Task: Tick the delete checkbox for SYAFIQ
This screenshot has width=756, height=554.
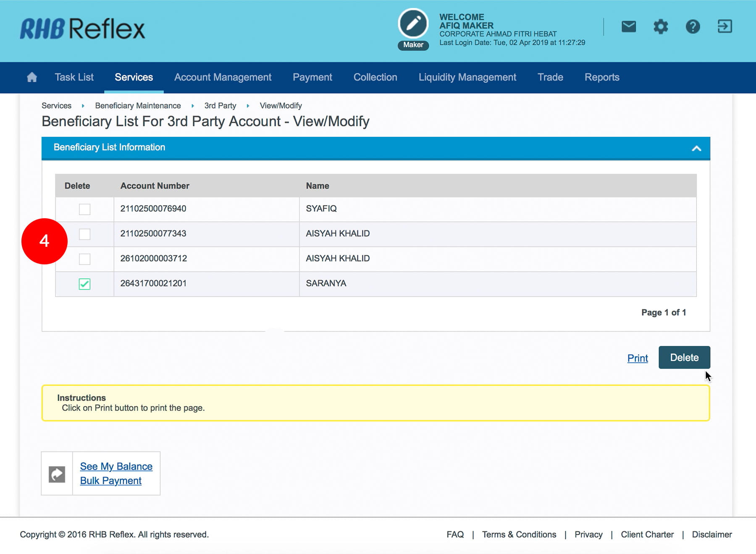Action: 84,209
